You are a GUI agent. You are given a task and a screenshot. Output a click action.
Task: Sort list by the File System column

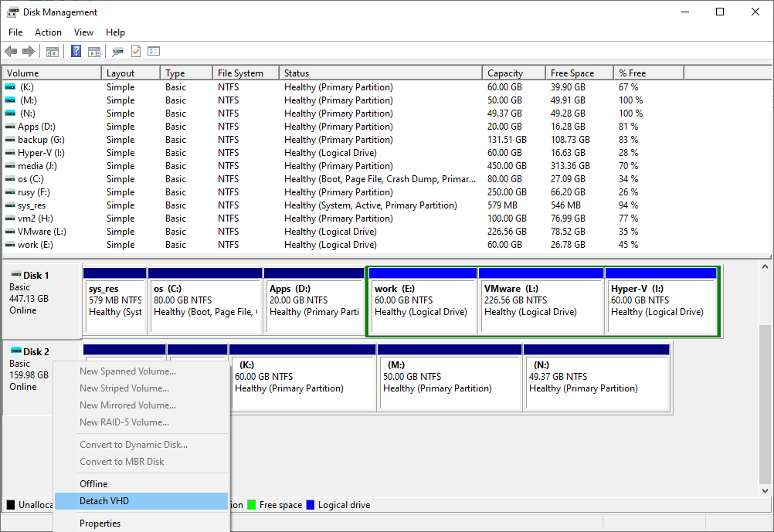(x=240, y=73)
